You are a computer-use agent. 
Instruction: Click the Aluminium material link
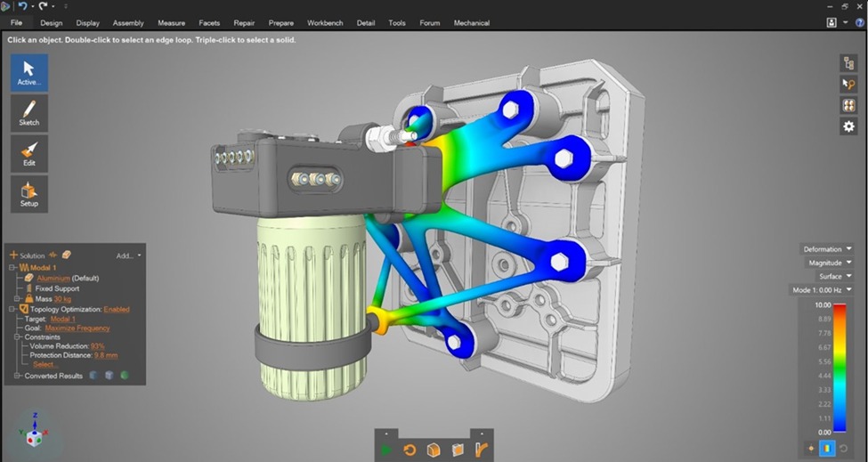pos(56,278)
